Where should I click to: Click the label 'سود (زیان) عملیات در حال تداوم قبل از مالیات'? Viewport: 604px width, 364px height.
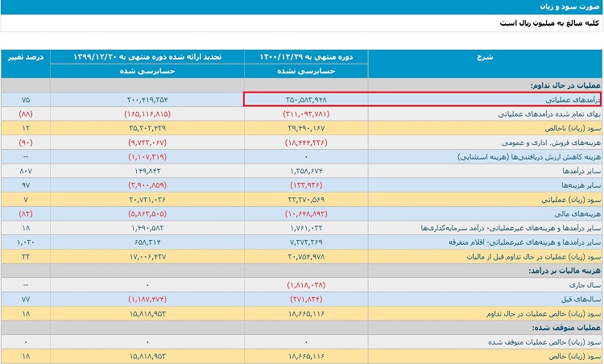coord(533,257)
